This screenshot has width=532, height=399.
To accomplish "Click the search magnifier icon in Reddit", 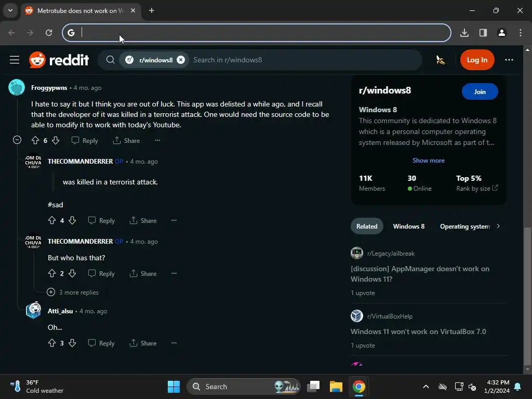I will [x=110, y=60].
